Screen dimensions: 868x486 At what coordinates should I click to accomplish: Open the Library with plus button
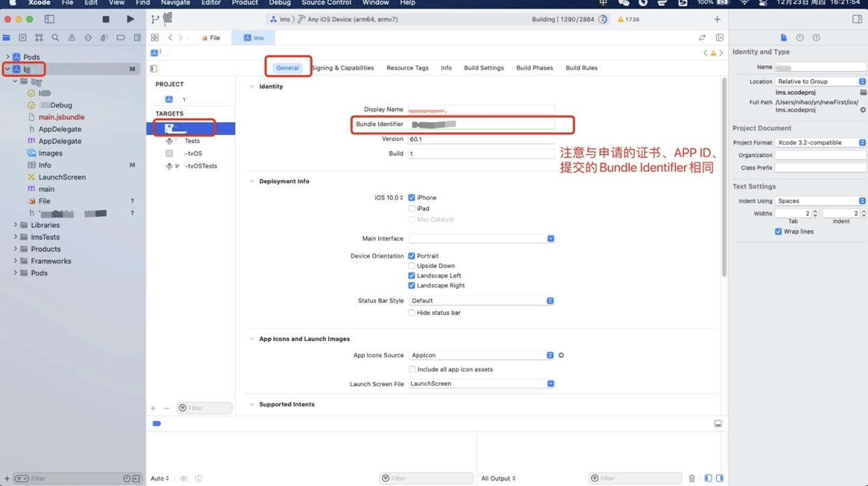717,19
